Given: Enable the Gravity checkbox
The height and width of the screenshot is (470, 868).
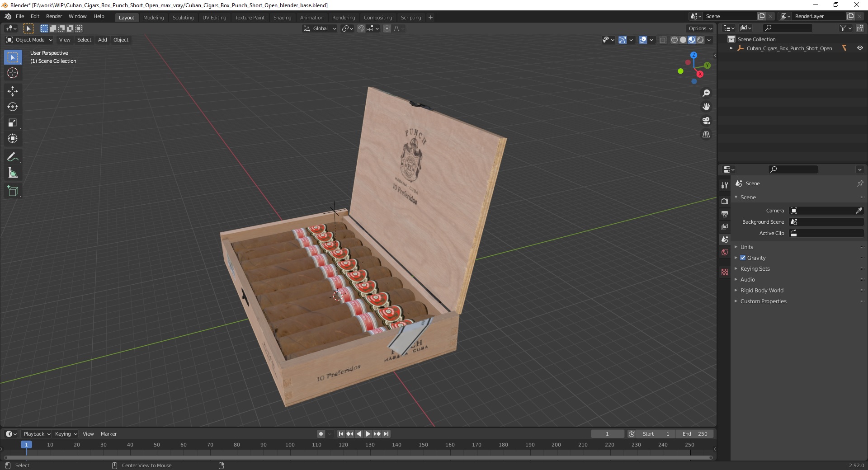Looking at the screenshot, I should [743, 258].
